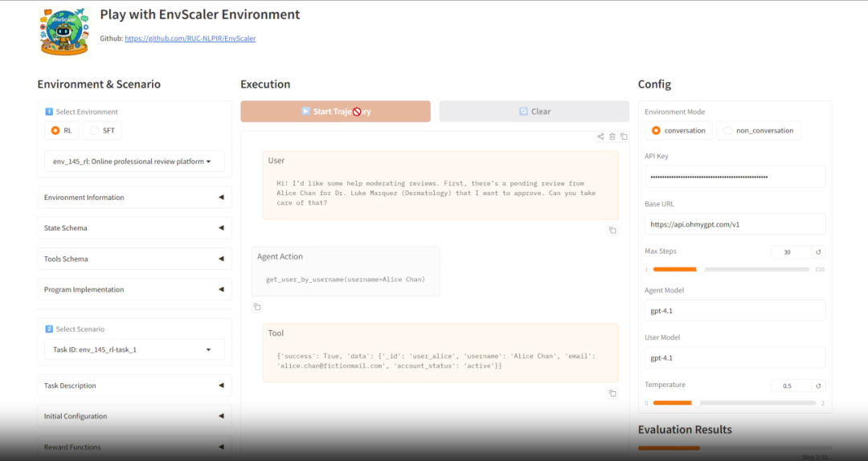Expand the Task Description section
This screenshot has width=868, height=461.
[133, 386]
